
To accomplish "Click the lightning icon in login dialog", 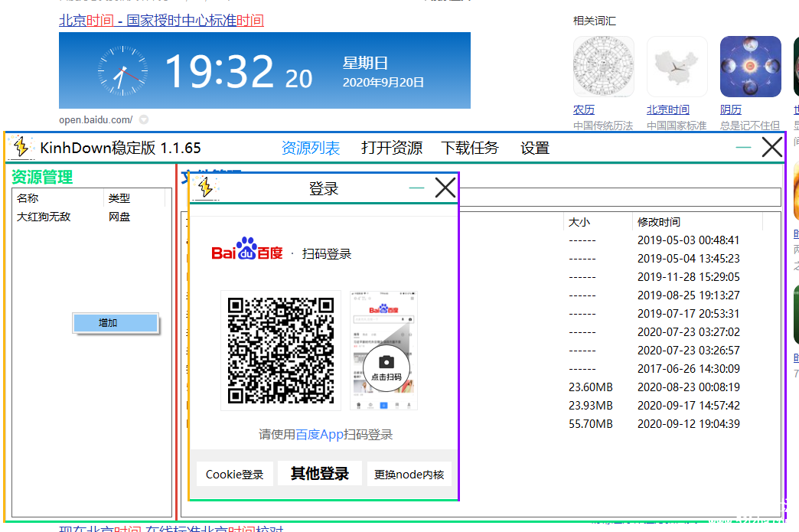I will pyautogui.click(x=205, y=188).
